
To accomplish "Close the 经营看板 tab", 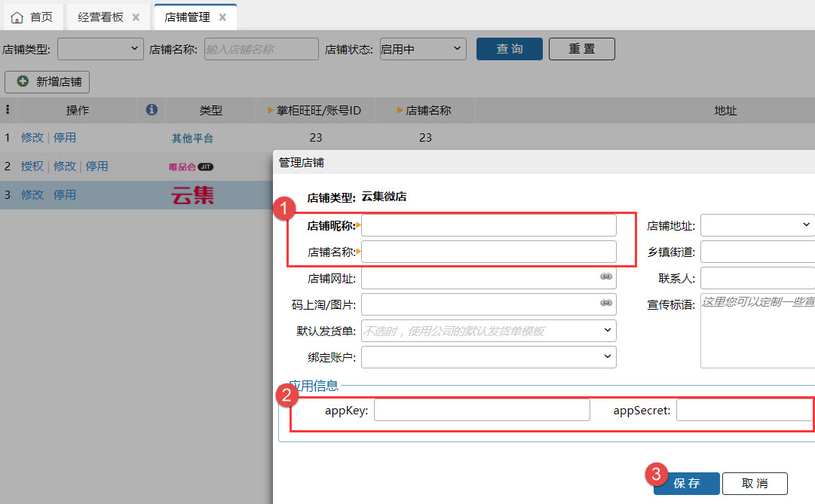I will (x=136, y=17).
